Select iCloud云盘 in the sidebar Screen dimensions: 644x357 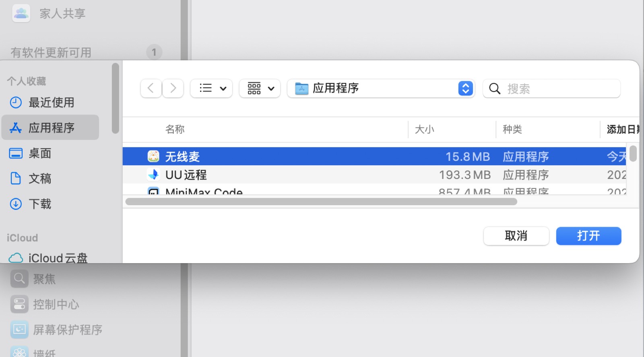[x=50, y=257]
